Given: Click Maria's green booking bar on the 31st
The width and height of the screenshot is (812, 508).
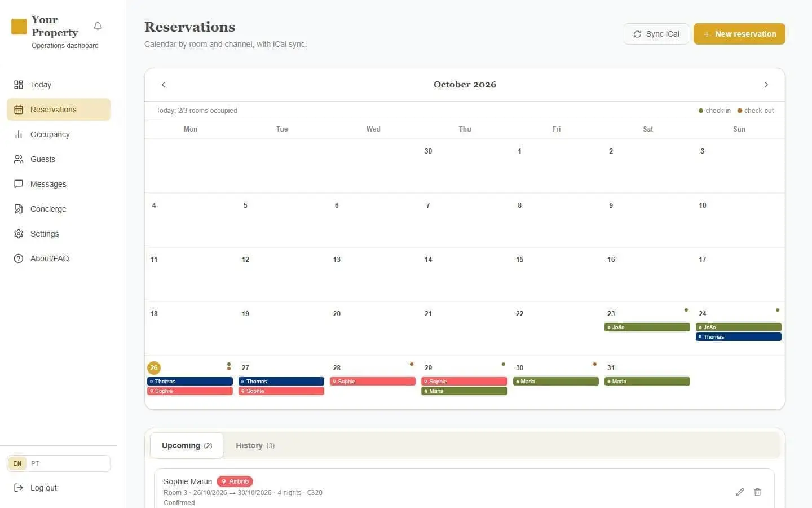Looking at the screenshot, I should (x=647, y=382).
